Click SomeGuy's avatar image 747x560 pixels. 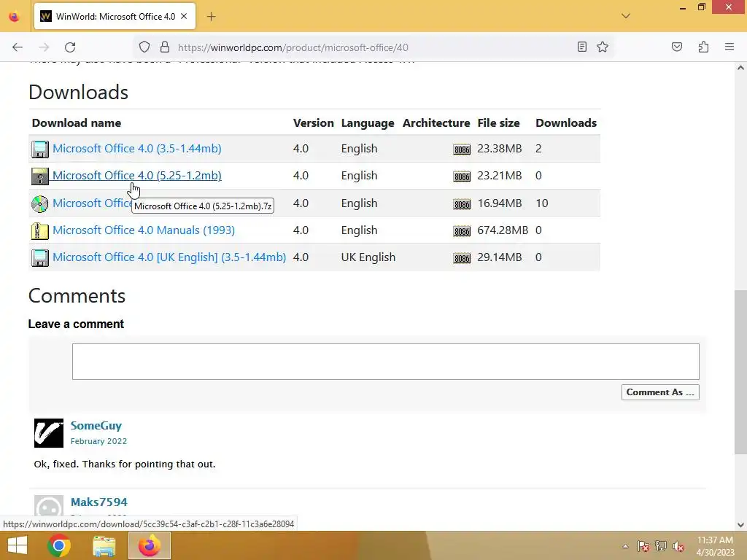tap(49, 433)
